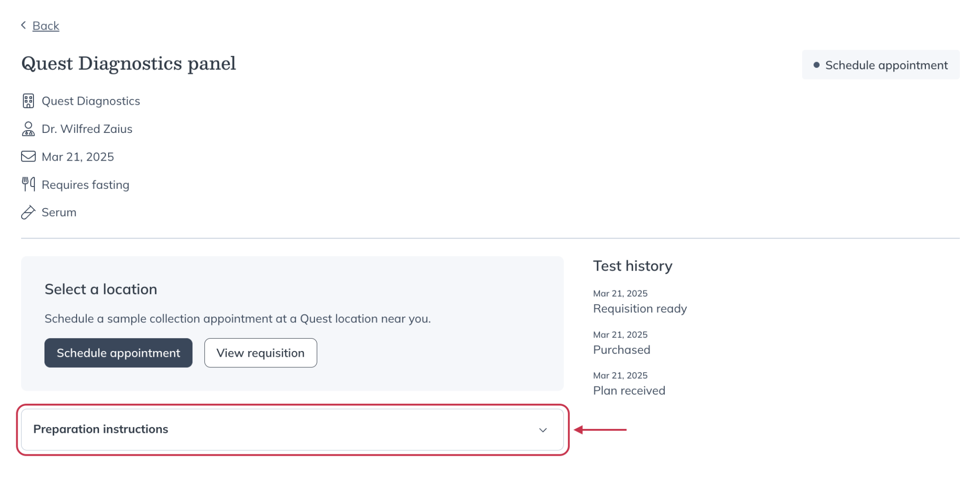This screenshot has height=483, width=980.
Task: Click the test tube Serum icon
Action: pyautogui.click(x=28, y=212)
